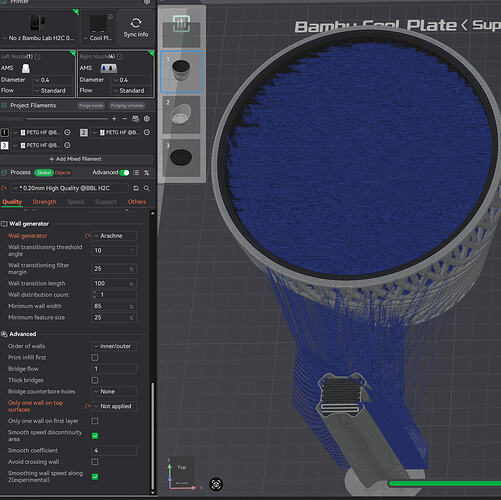Open Bridge counterbore holes dropdown
The width and height of the screenshot is (501, 500).
(114, 391)
